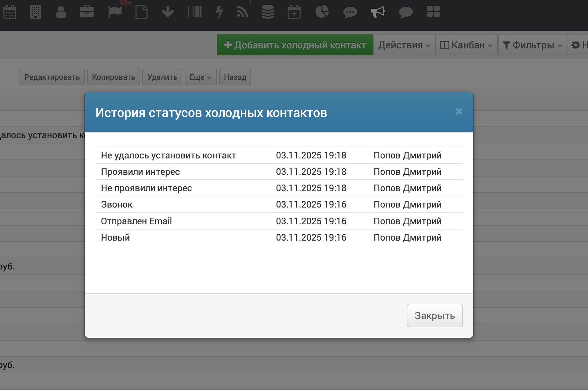This screenshot has height=390, width=588.
Task: Click the briefcase deals icon
Action: (x=87, y=12)
